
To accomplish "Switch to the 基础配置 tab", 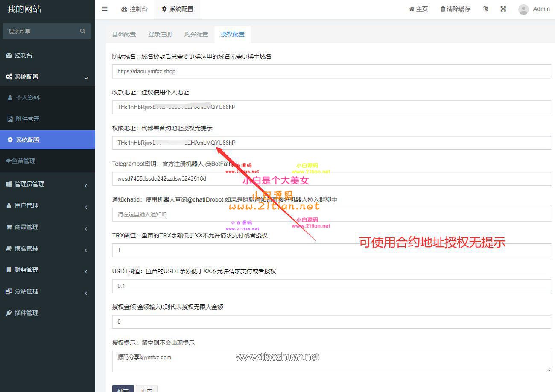I will pos(124,34).
